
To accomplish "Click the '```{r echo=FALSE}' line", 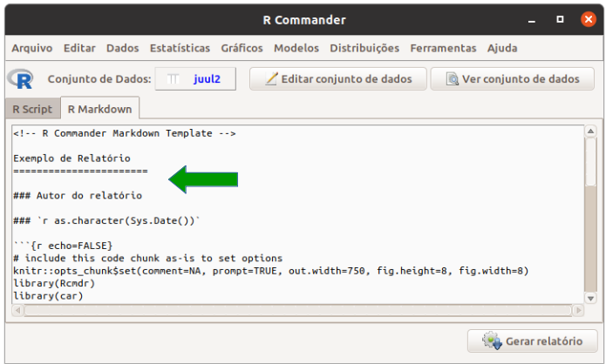I will tap(63, 246).
